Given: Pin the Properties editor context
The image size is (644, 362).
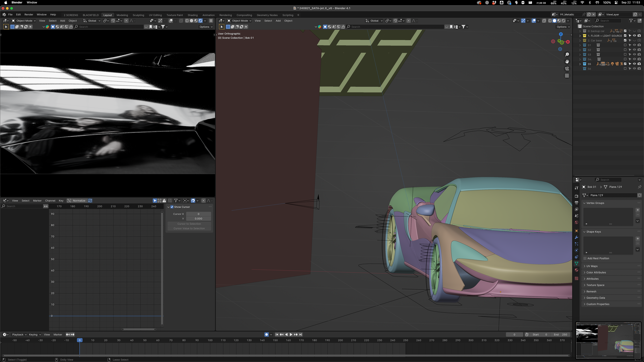Looking at the screenshot, I should pos(639,187).
